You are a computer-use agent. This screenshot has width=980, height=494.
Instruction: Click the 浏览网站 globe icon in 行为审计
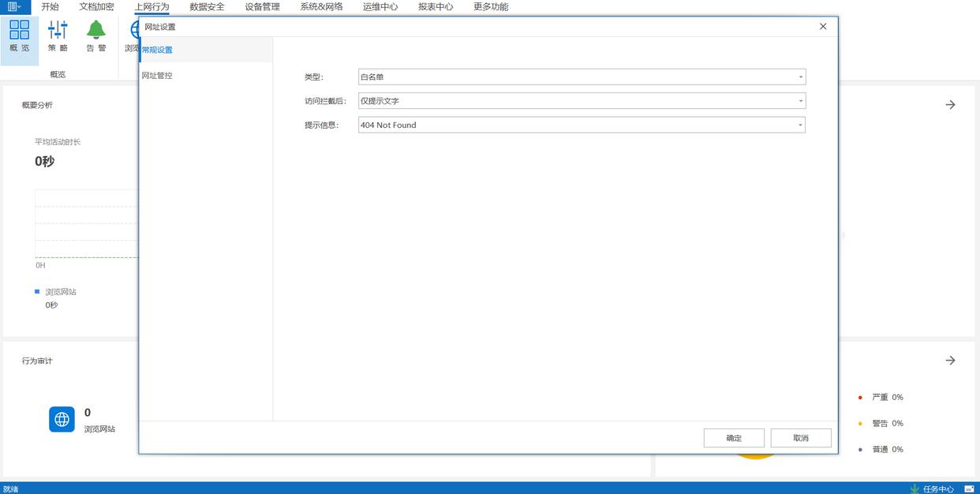point(62,419)
